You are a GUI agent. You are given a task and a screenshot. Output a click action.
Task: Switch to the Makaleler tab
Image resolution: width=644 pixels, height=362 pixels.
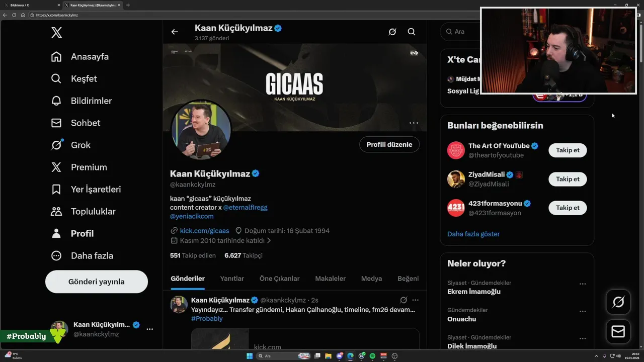point(330,279)
